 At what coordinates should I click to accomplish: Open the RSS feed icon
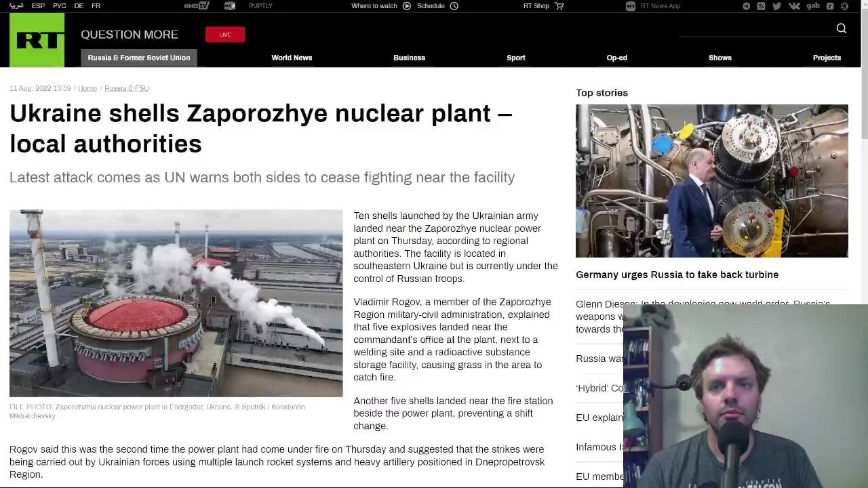point(762,6)
